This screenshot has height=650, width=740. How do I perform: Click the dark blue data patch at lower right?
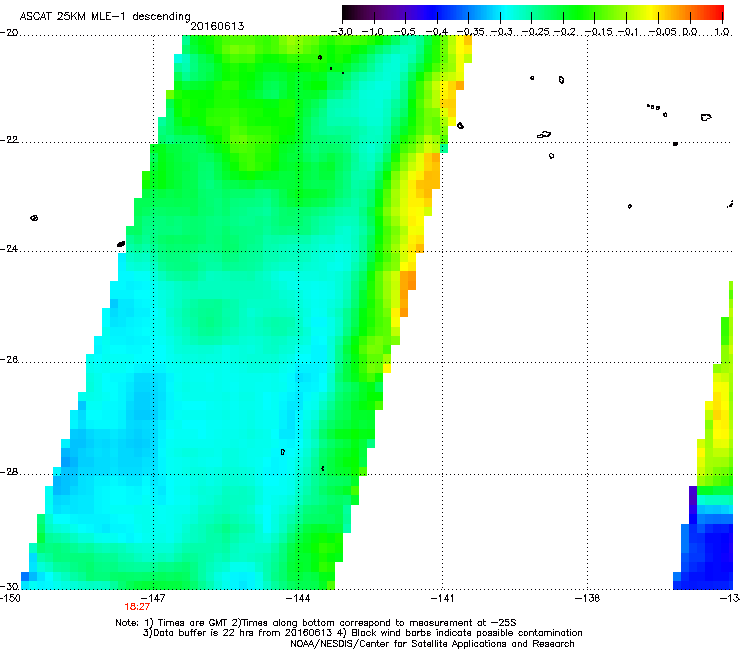(706, 552)
